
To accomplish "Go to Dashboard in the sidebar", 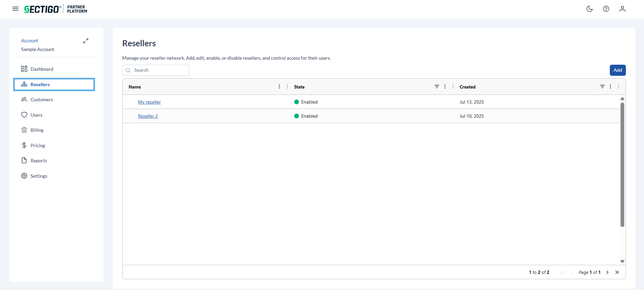I will (x=42, y=69).
